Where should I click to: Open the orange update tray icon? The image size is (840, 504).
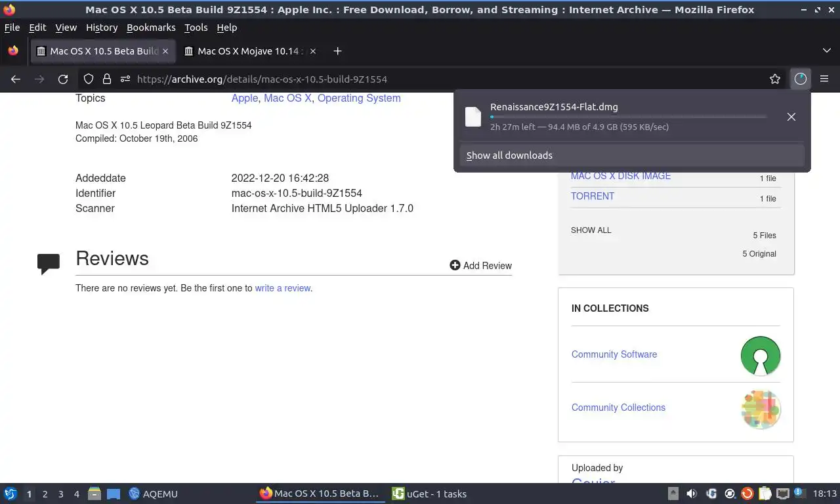point(747,493)
